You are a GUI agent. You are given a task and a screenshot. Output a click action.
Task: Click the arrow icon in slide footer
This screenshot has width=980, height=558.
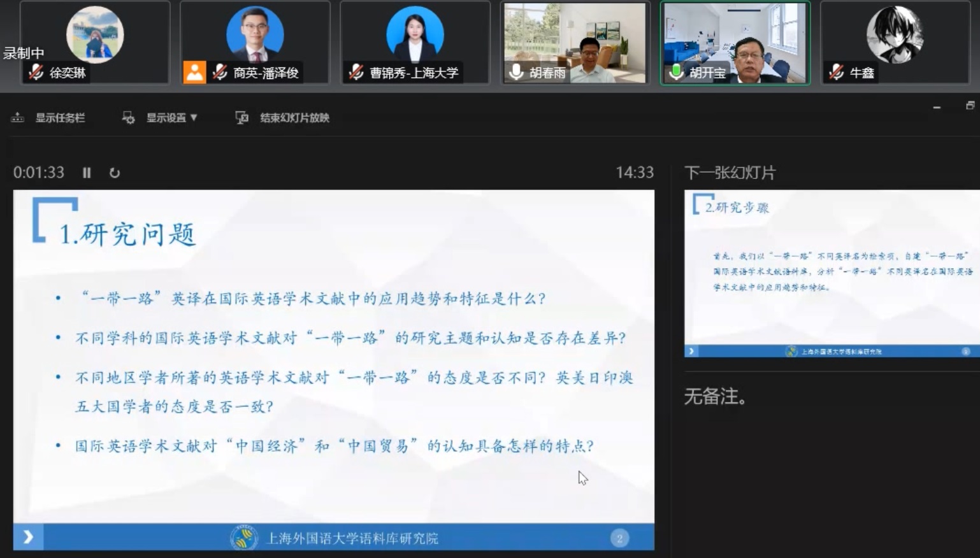pyautogui.click(x=29, y=538)
